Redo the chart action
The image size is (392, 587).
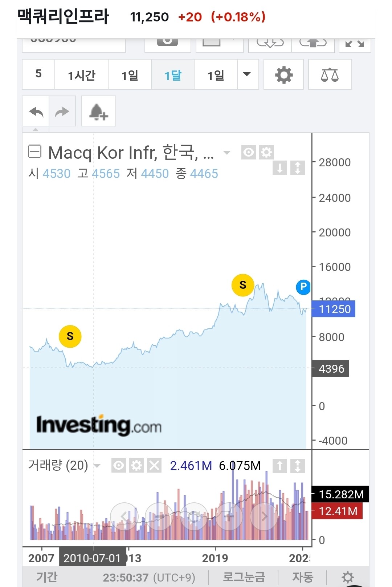62,112
